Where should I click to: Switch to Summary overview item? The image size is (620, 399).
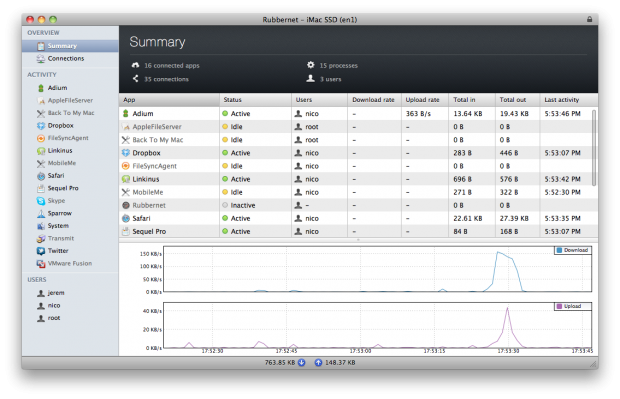pos(70,46)
